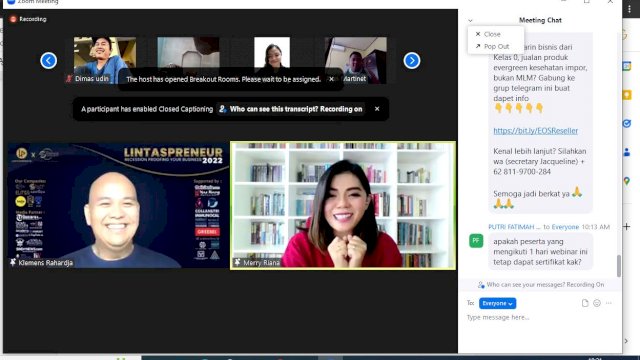
Task: Open the Tasks icon in side panel
Action: click(627, 123)
